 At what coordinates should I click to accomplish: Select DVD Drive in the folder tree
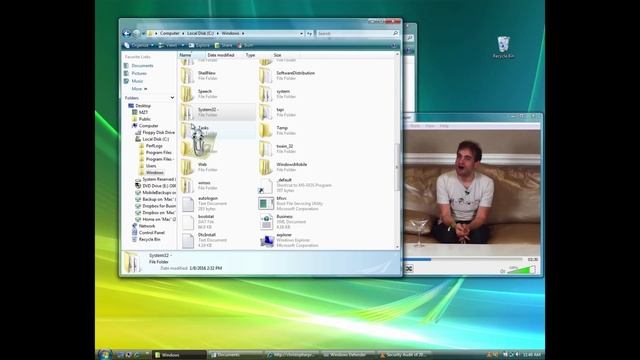pyautogui.click(x=156, y=186)
